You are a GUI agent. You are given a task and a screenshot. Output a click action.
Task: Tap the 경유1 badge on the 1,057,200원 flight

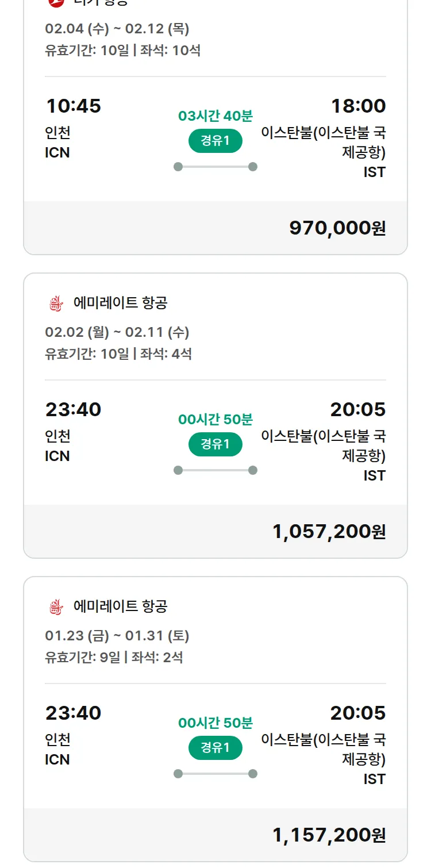[215, 445]
